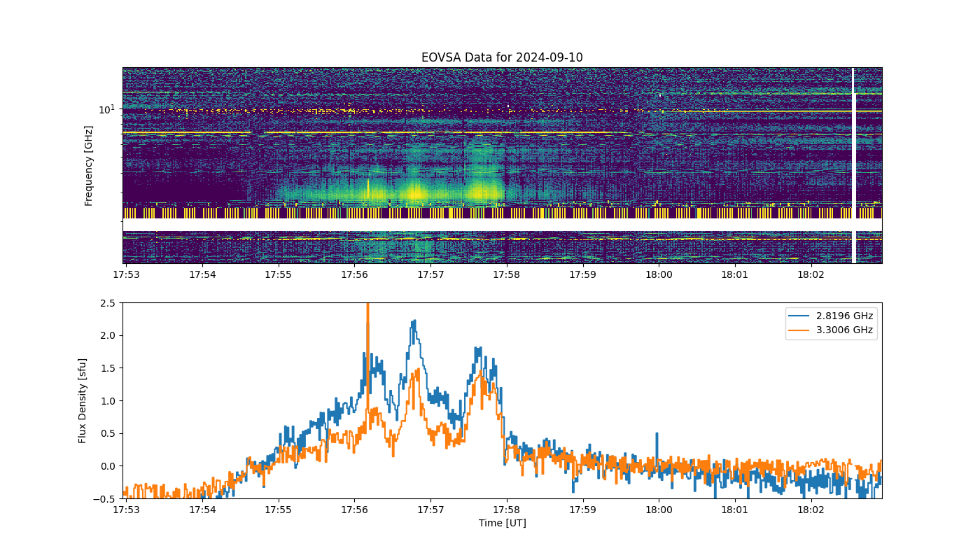Click the 17:57 tick under the flux plot
Screen dimensions: 980x560
(x=430, y=511)
